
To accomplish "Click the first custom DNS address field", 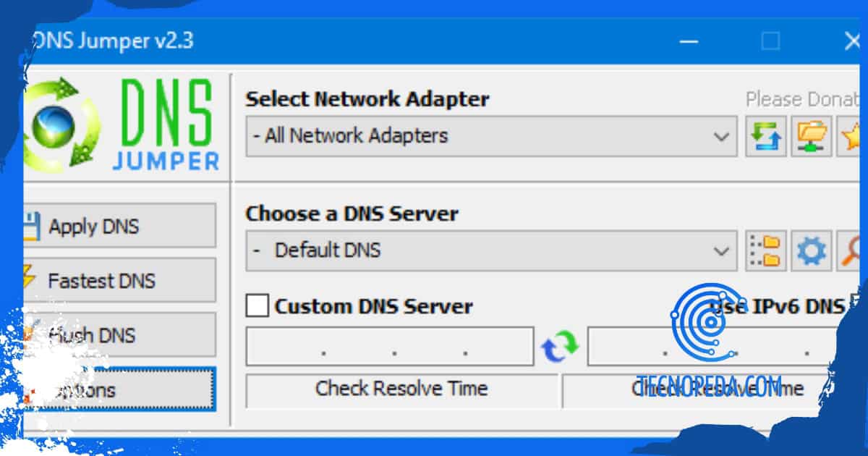I will pos(391,347).
